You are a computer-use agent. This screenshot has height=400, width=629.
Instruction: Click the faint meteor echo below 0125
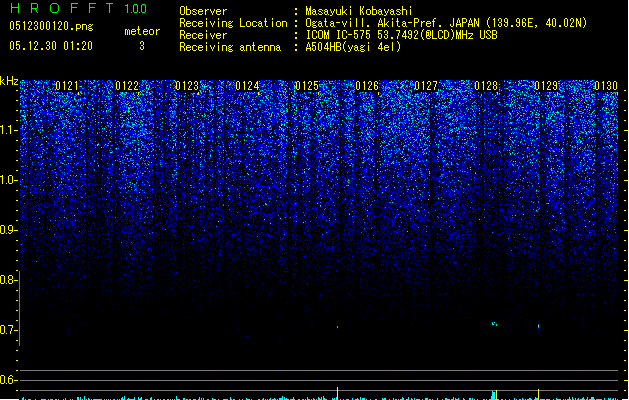[337, 327]
